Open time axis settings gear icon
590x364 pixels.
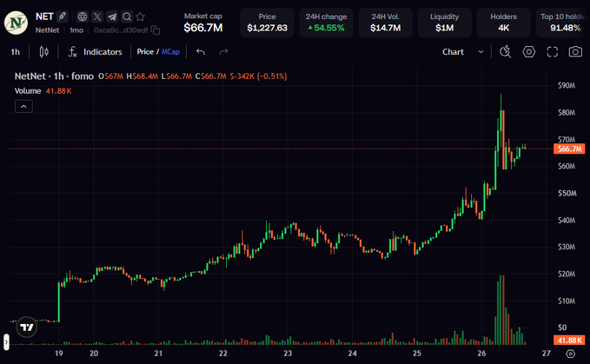[x=571, y=354]
